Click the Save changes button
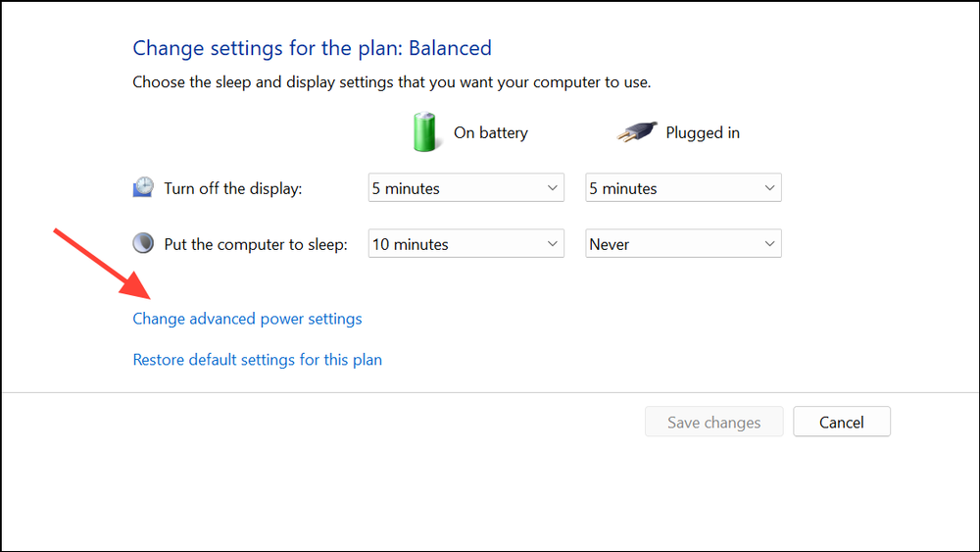This screenshot has height=552, width=980. point(713,422)
